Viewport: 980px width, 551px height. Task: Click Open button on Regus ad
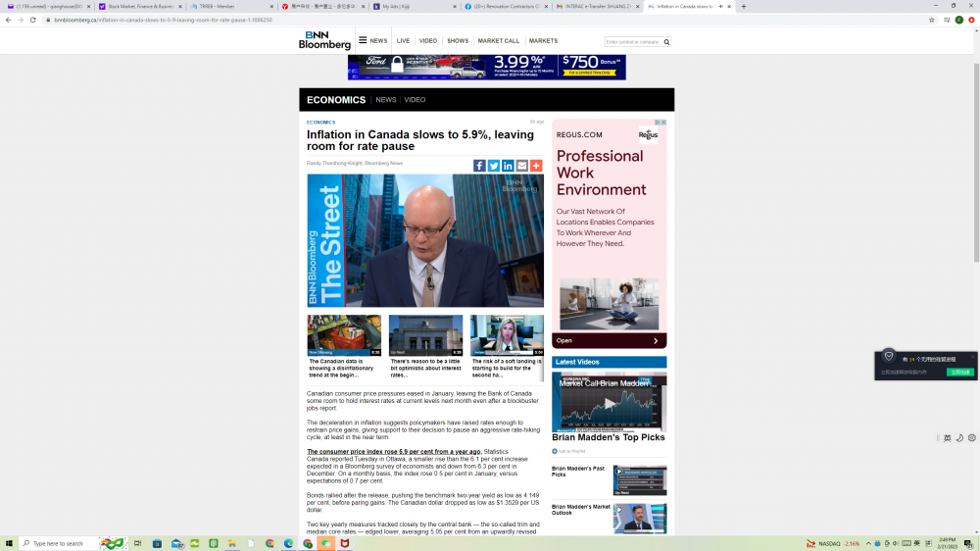(609, 341)
